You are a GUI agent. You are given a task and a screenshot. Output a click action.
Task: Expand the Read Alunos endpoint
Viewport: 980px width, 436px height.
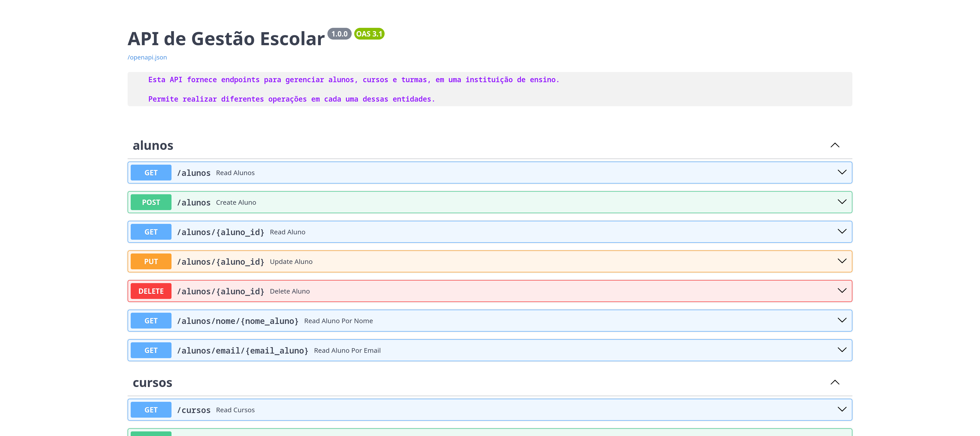coord(842,172)
